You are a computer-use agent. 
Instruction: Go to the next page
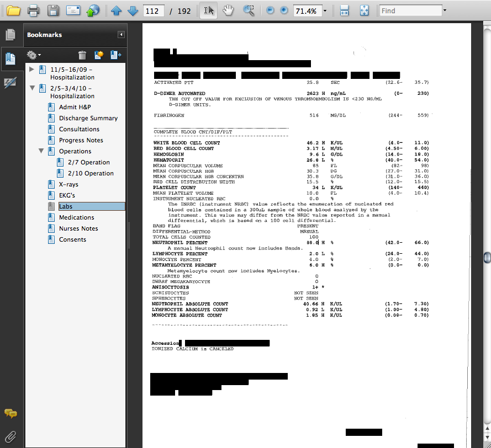coord(133,10)
